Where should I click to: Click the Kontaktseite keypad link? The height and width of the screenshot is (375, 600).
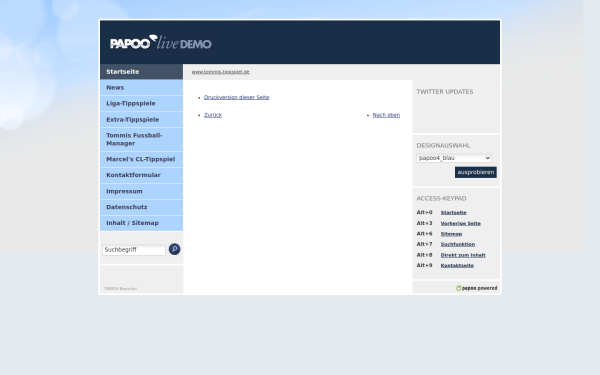pyautogui.click(x=457, y=266)
